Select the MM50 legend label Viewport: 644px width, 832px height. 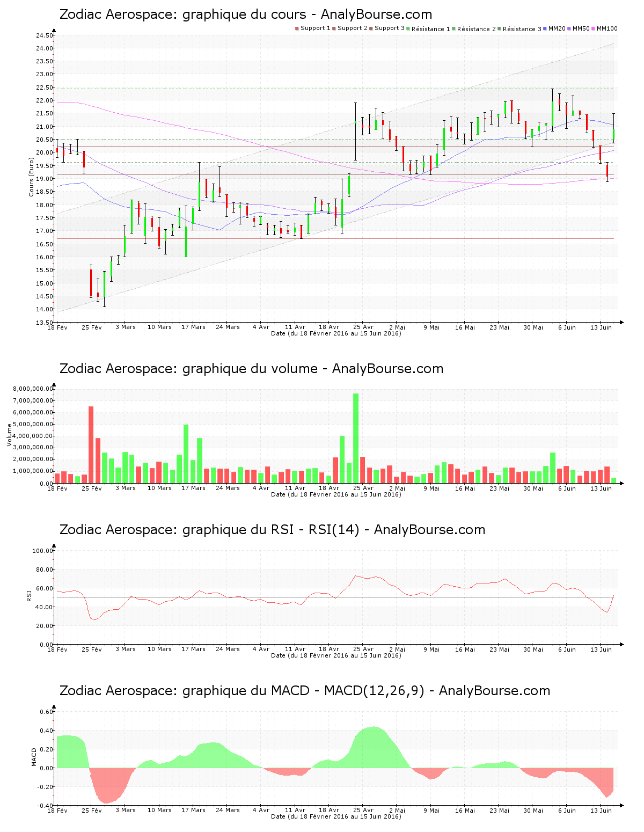(581, 28)
